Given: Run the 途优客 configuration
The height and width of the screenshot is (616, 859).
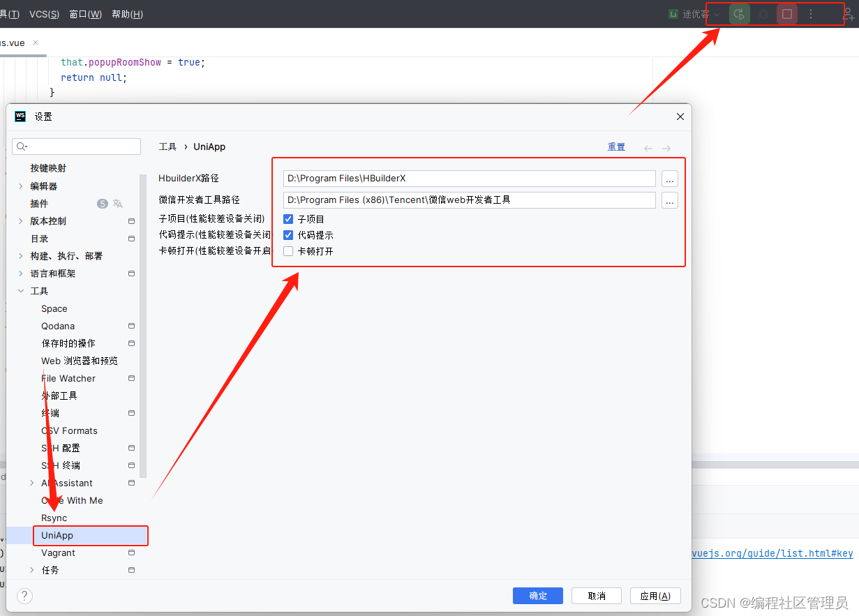Looking at the screenshot, I should pos(739,14).
